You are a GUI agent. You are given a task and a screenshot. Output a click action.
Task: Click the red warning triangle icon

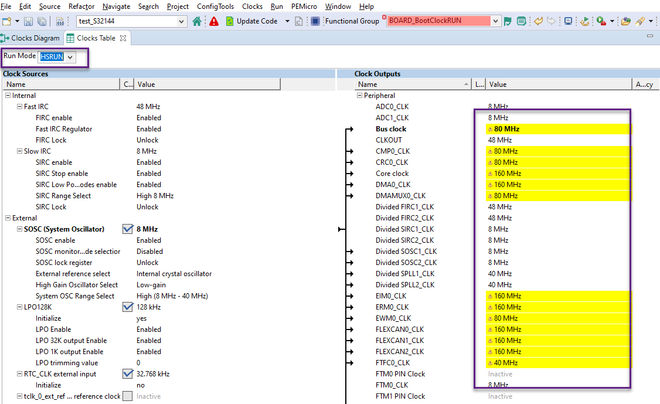click(x=214, y=21)
